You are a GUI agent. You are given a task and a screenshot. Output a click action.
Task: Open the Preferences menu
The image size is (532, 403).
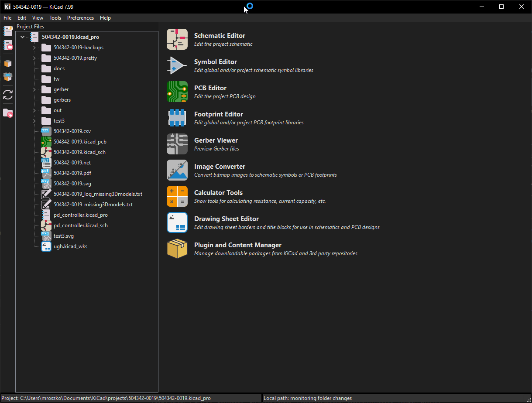click(80, 18)
